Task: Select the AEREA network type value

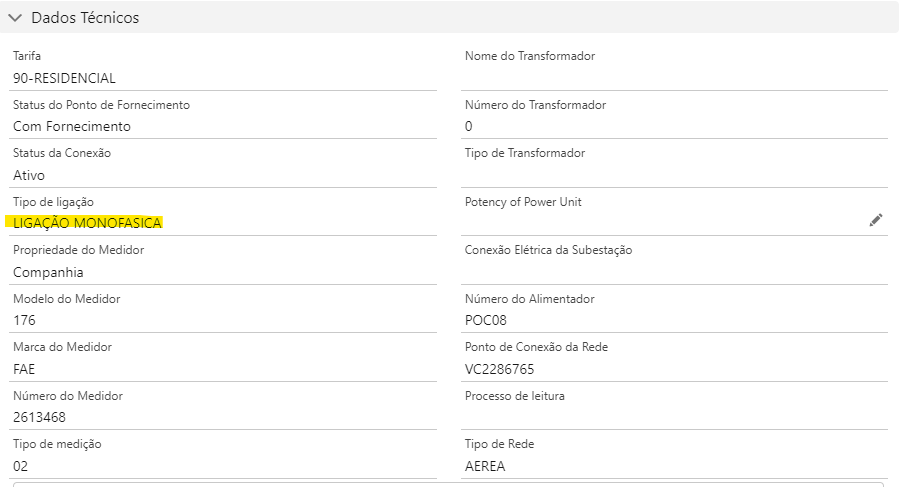Action: pos(487,465)
